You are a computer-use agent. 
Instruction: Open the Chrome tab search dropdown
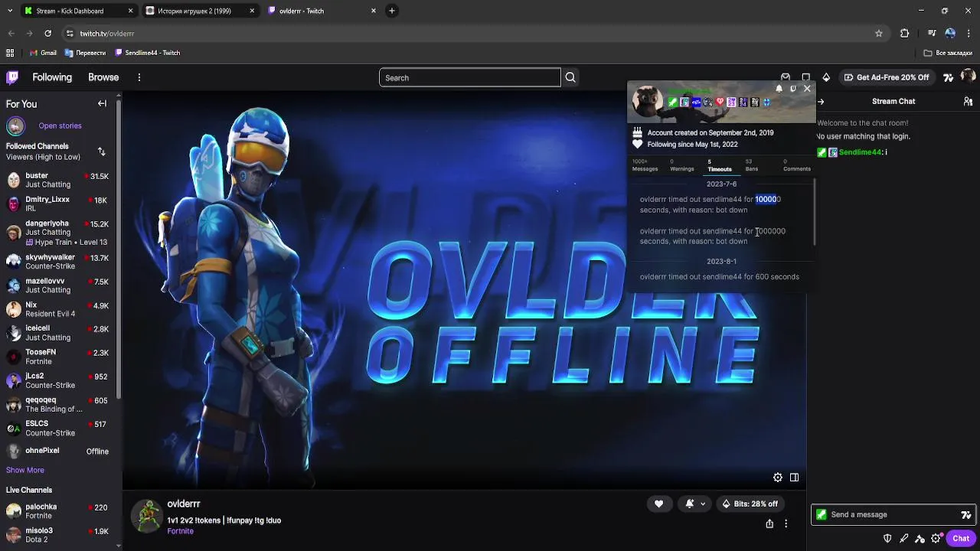9,11
